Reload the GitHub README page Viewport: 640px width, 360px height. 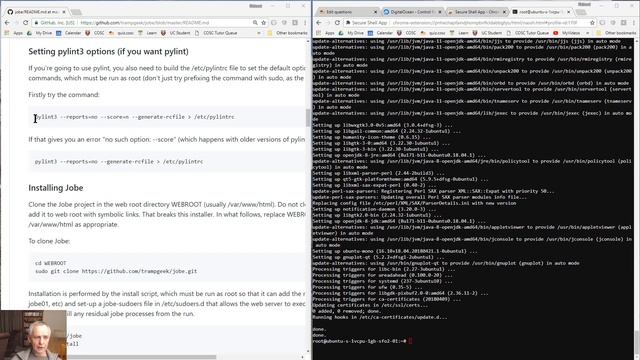pos(25,23)
